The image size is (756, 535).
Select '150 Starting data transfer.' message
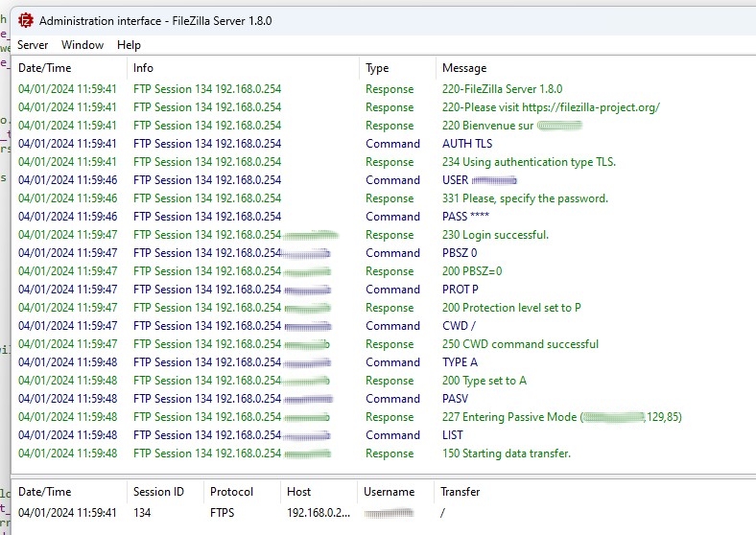(507, 454)
